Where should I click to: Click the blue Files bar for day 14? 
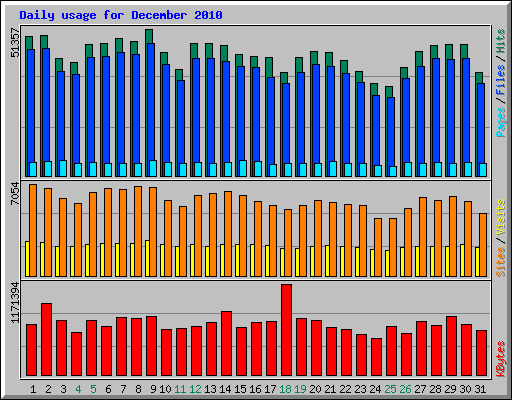(226, 112)
